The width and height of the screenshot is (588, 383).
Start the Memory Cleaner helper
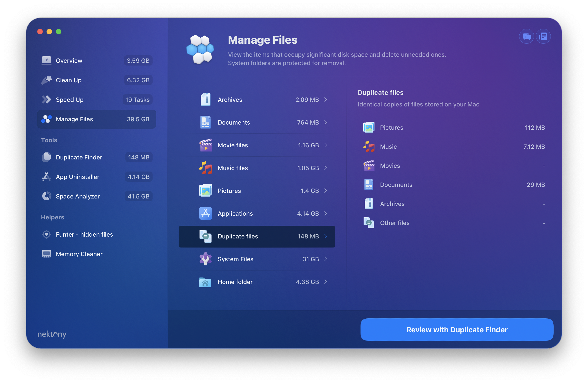(x=46, y=254)
